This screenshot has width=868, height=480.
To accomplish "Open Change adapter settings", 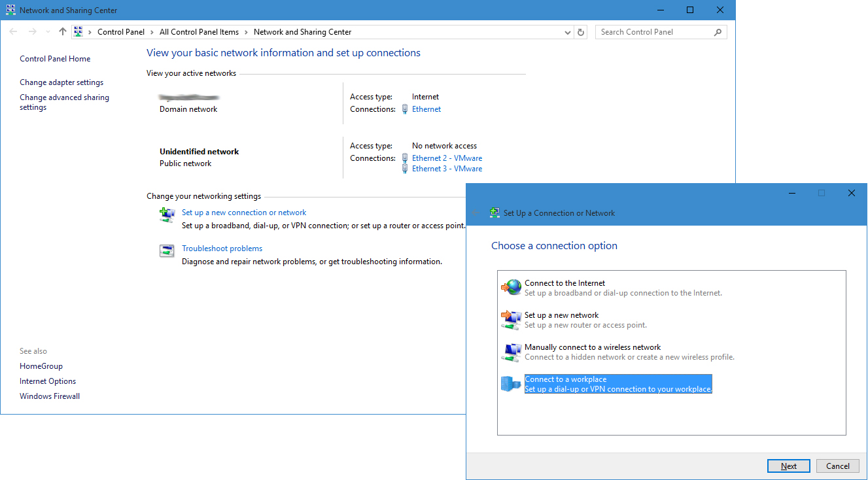I will tap(61, 82).
